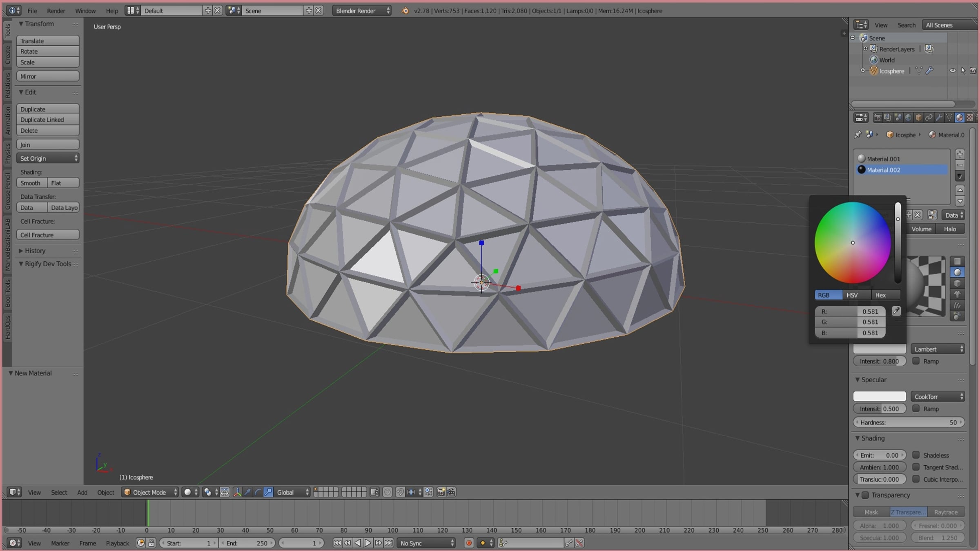980x551 pixels.
Task: Click the Cell Fracture button
Action: coord(47,235)
